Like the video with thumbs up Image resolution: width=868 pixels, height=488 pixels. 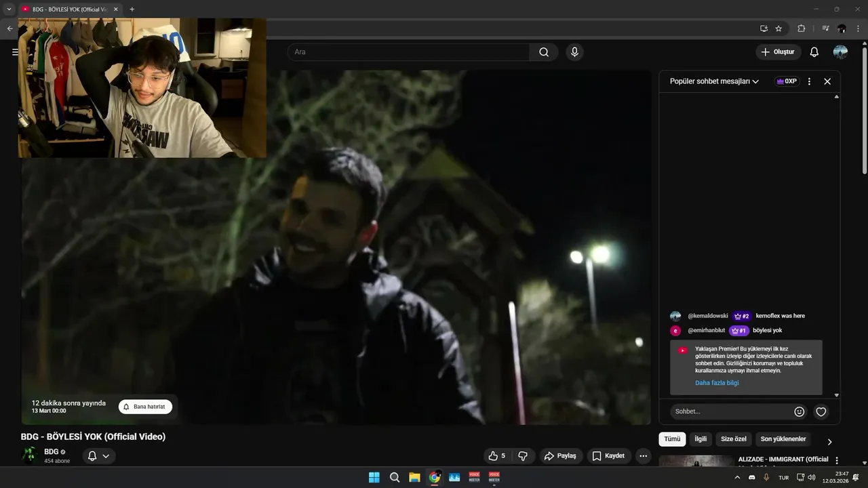[496, 456]
